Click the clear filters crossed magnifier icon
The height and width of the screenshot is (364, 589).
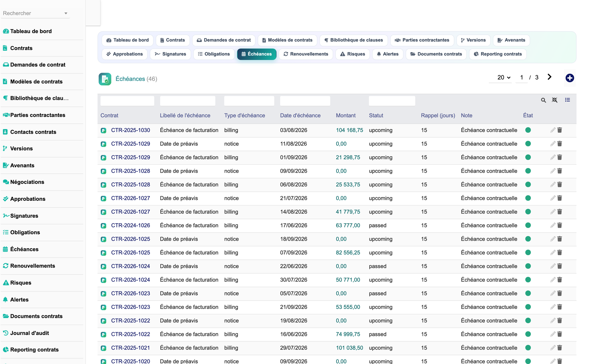tap(554, 100)
